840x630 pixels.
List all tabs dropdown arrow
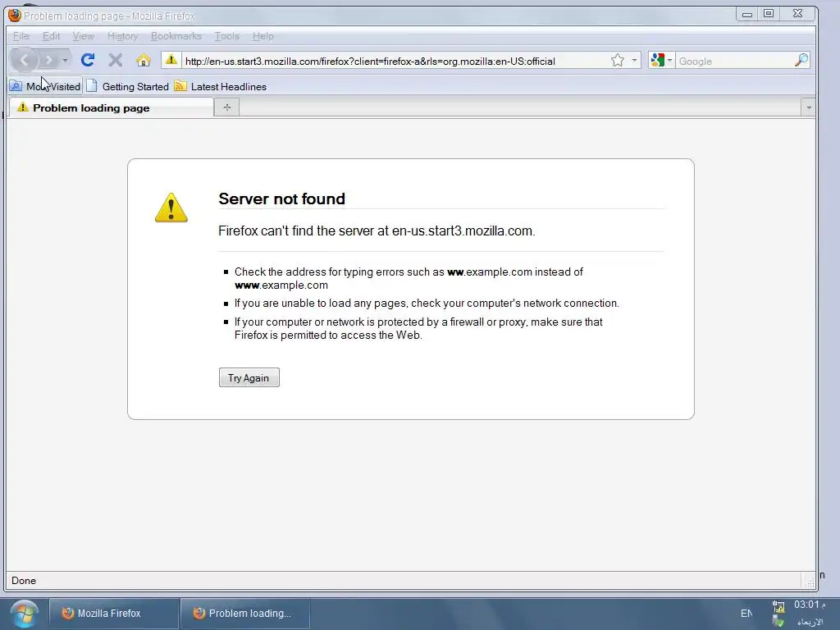808,107
